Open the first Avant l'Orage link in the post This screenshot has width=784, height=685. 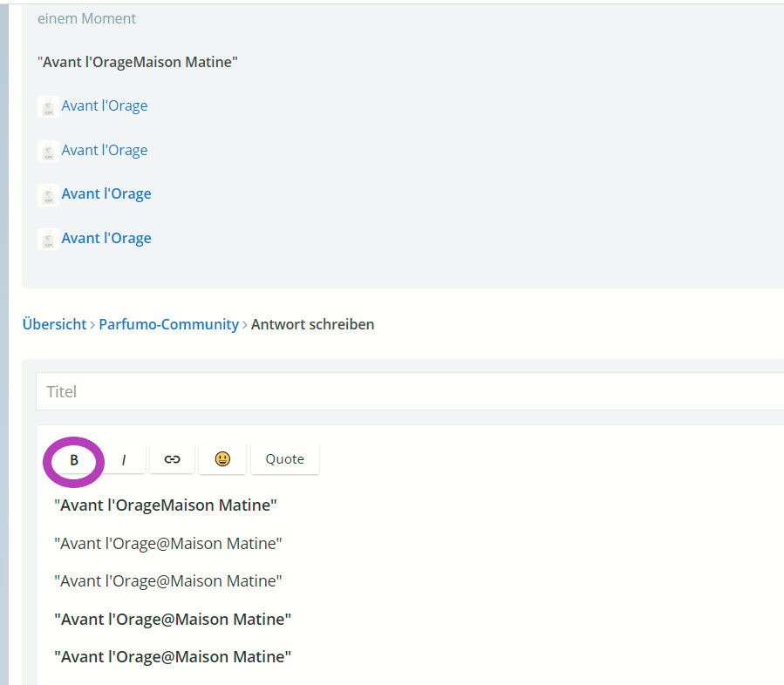point(105,106)
